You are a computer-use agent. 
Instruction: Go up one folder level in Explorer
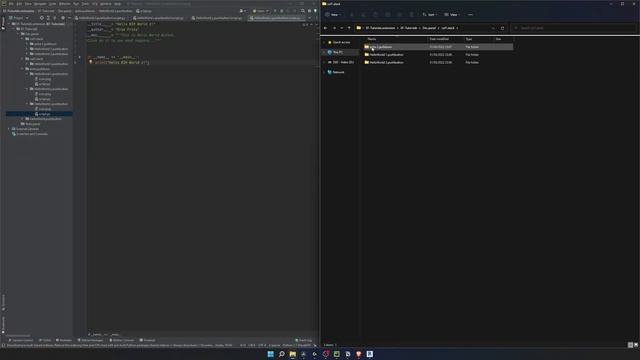pos(349,28)
